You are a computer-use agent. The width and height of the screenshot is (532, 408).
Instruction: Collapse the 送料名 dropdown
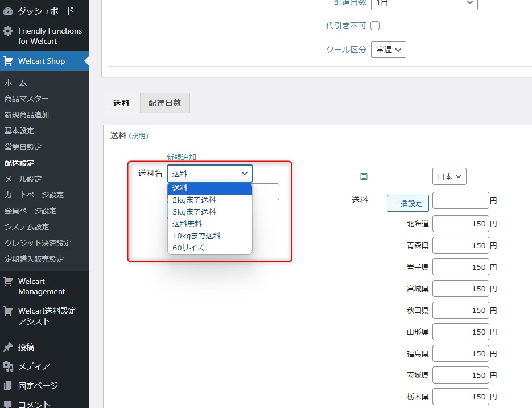[209, 174]
